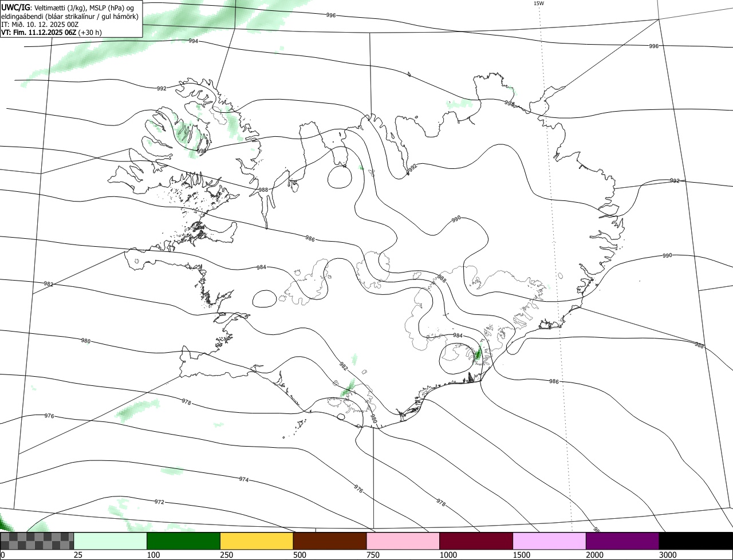Select the legend value "250"
Screen dimensions: 733x560
(226, 555)
